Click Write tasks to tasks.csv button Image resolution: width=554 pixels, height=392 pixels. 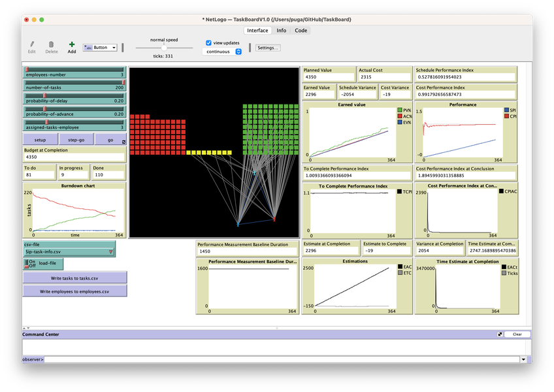(x=74, y=277)
